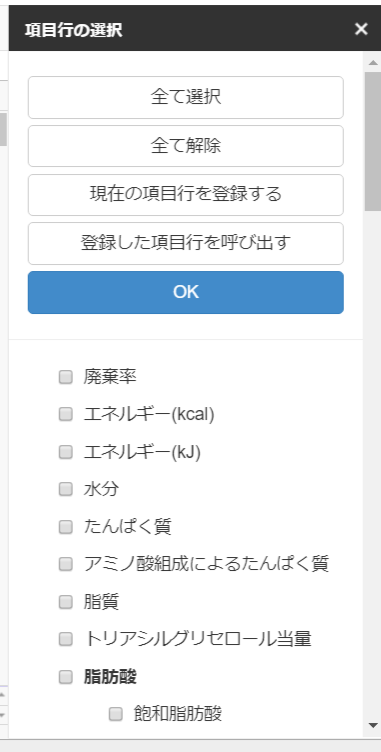Toggle the たんぱく質 checkbox

[x=66, y=527]
